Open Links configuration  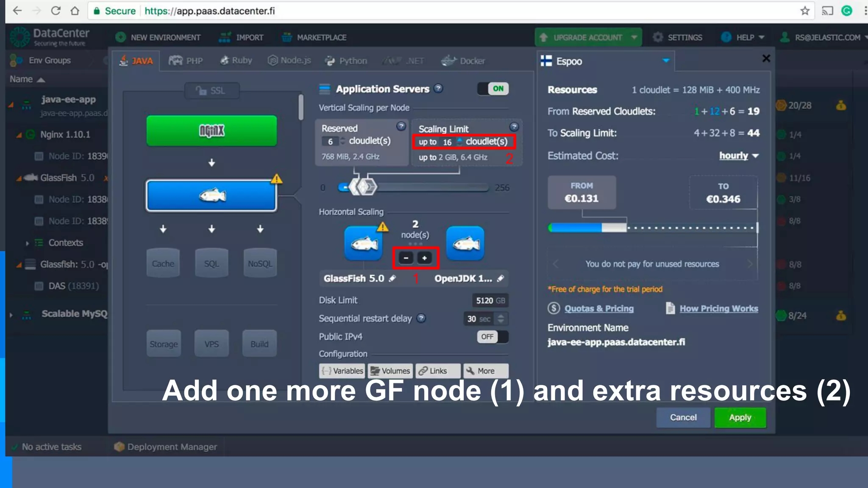(438, 371)
